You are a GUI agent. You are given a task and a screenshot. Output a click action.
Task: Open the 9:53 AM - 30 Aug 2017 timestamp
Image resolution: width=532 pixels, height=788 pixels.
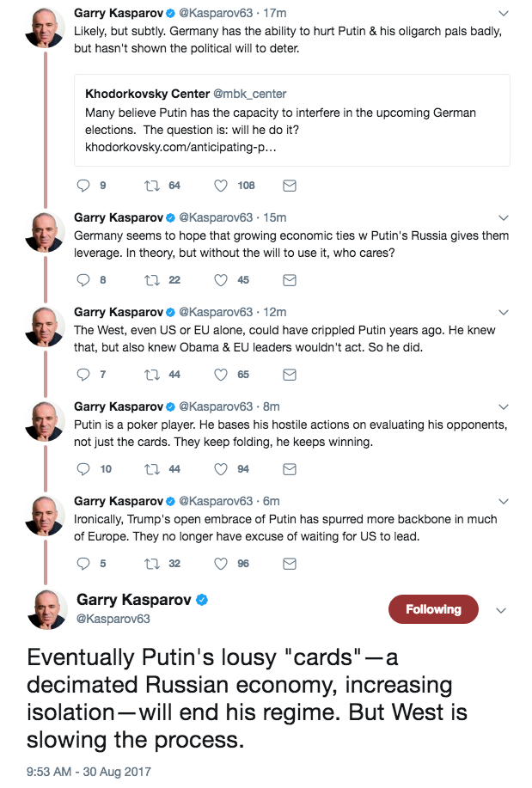pos(89,772)
